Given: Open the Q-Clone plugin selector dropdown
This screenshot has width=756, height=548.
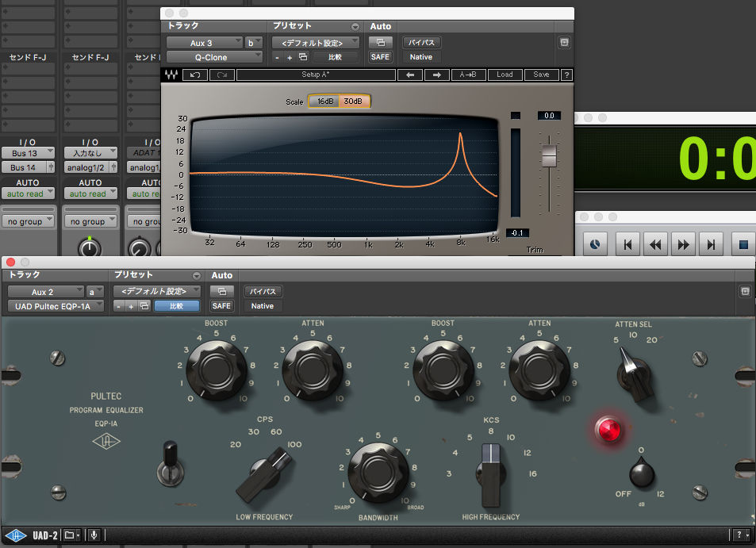Looking at the screenshot, I should click(x=214, y=57).
